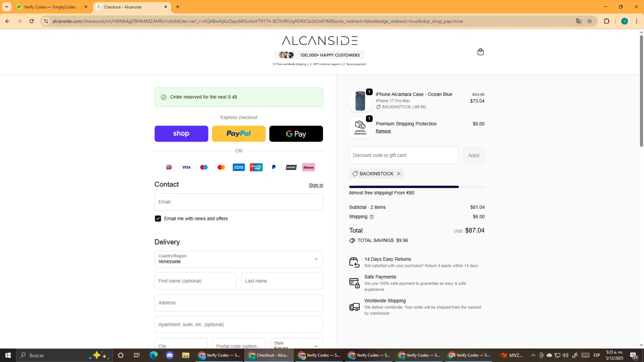Viewport: 644px width, 362px height.
Task: Go back to previous page
Action: tap(7, 21)
